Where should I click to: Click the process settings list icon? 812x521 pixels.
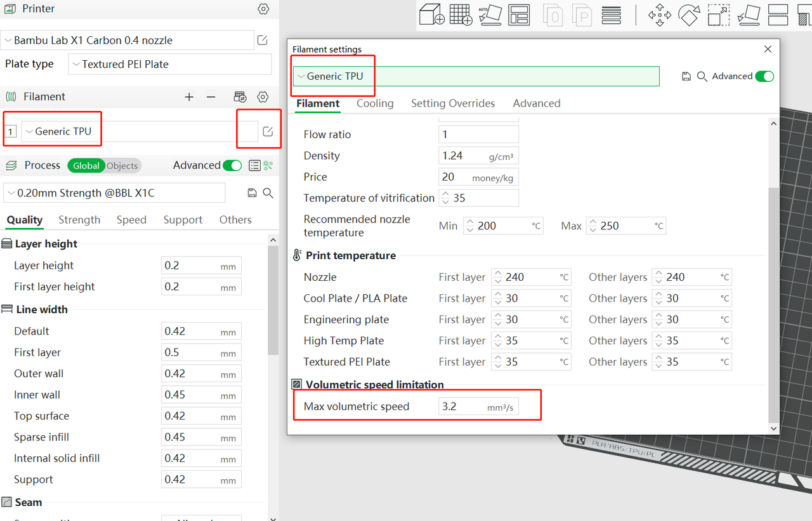pyautogui.click(x=254, y=165)
